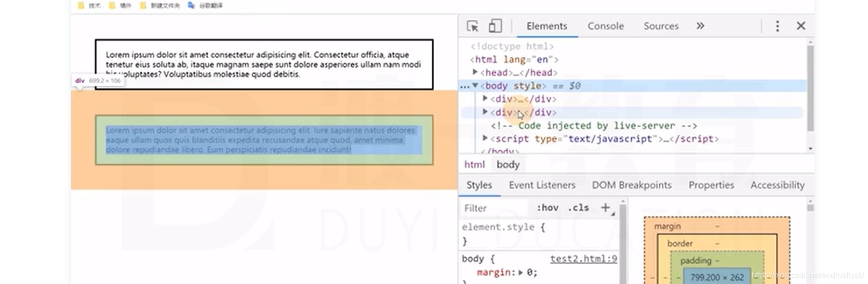Image resolution: width=868 pixels, height=284 pixels.
Task: Switch to the Elements tab
Action: [x=547, y=26]
